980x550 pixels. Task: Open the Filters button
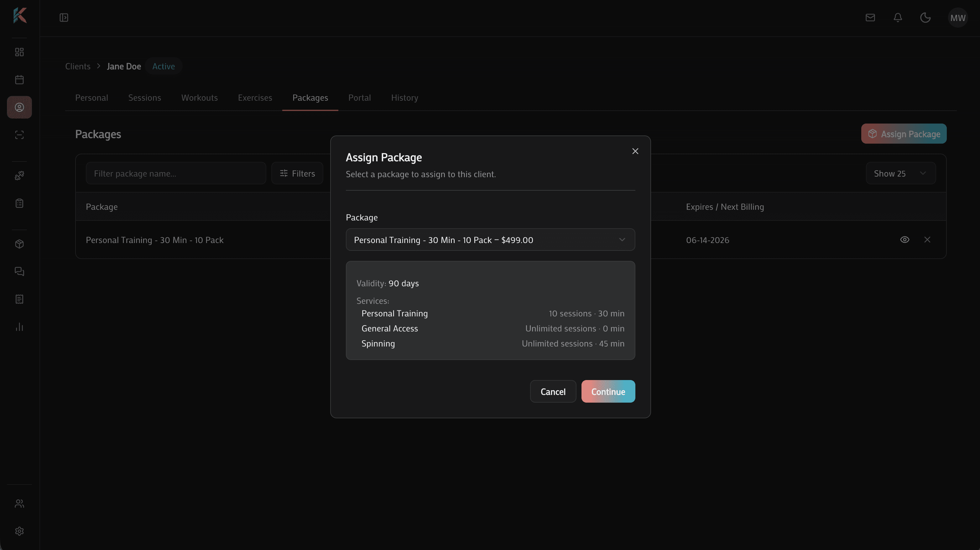297,173
